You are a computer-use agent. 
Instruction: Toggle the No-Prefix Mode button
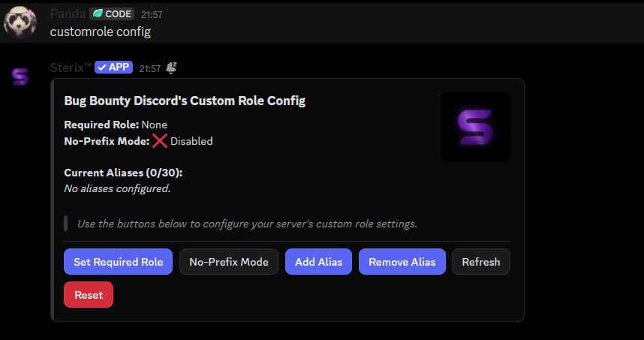pyautogui.click(x=229, y=262)
